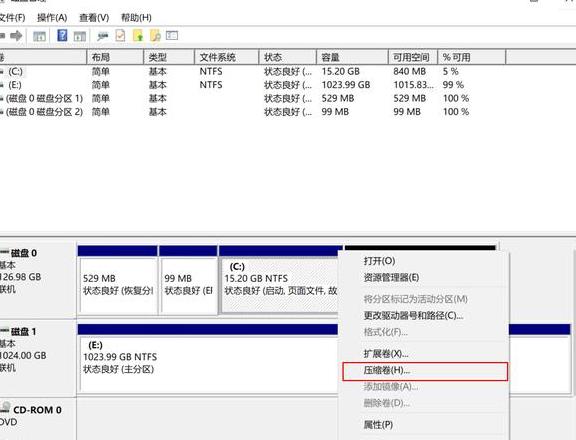Click NTFS in the (C:) row
576x440 pixels.
coord(211,71)
